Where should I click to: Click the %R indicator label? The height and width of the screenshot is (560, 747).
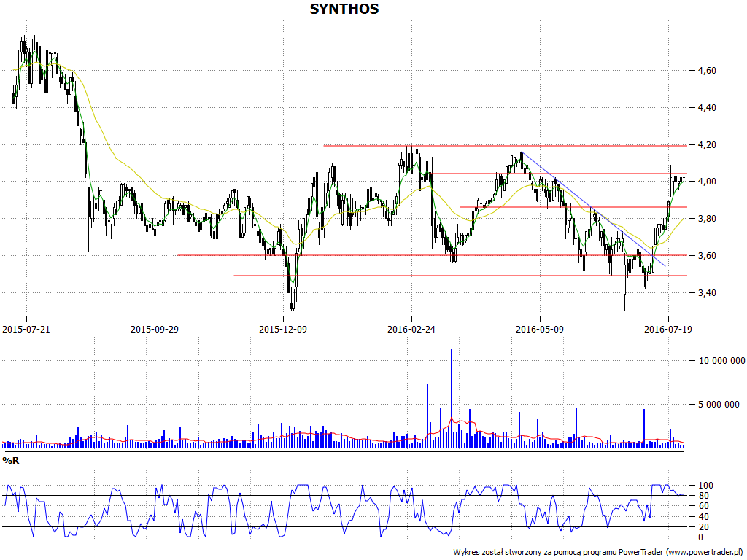click(11, 461)
